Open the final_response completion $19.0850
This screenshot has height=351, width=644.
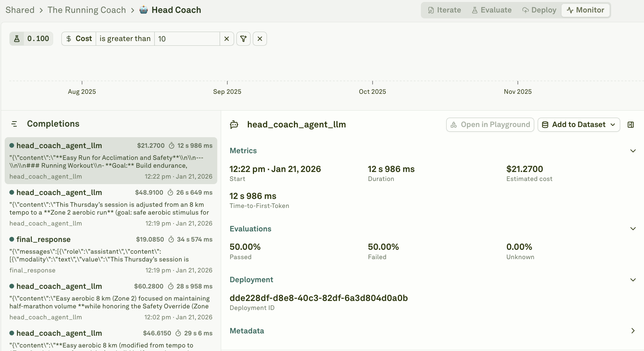click(x=111, y=254)
